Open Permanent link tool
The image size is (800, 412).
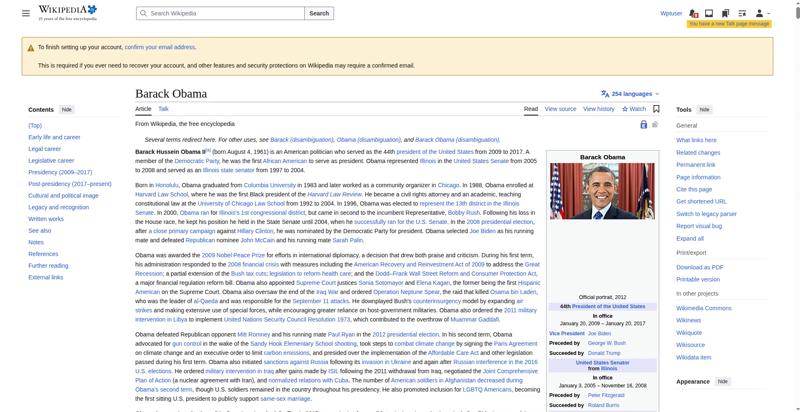696,165
